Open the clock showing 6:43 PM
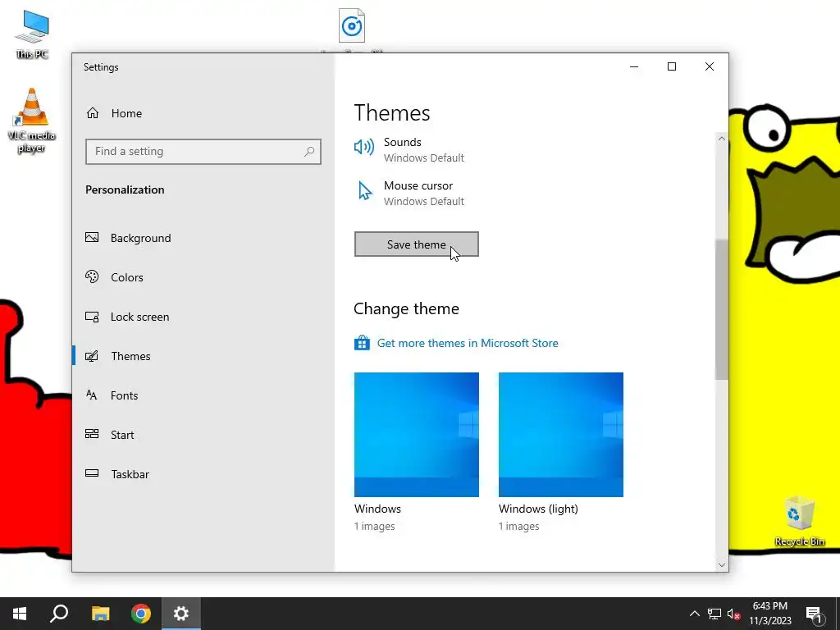This screenshot has width=840, height=630. click(x=770, y=614)
